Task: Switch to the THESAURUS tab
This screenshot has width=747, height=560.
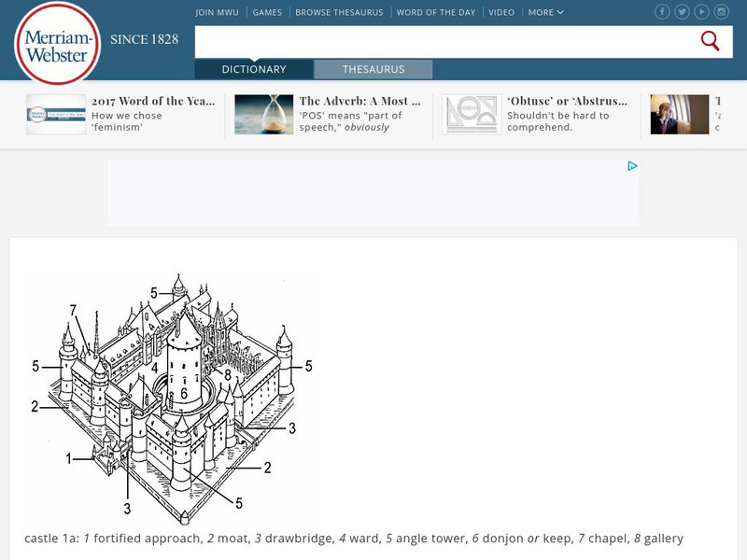Action: tap(373, 69)
